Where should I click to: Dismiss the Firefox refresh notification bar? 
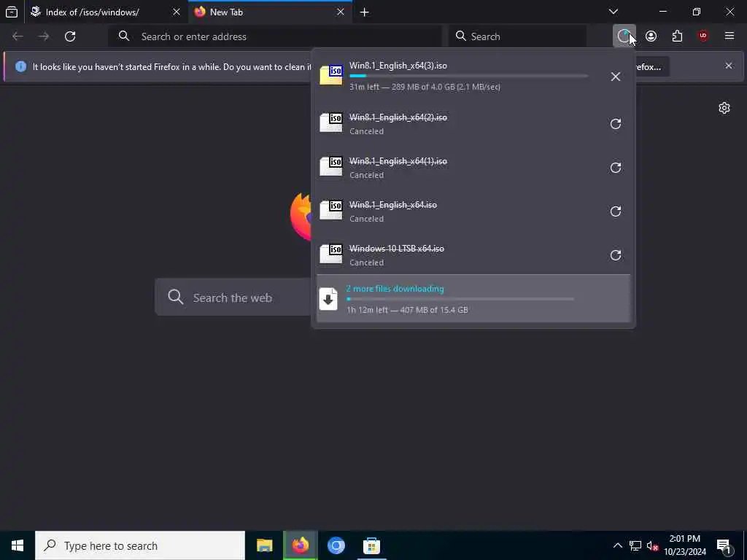[x=729, y=66]
